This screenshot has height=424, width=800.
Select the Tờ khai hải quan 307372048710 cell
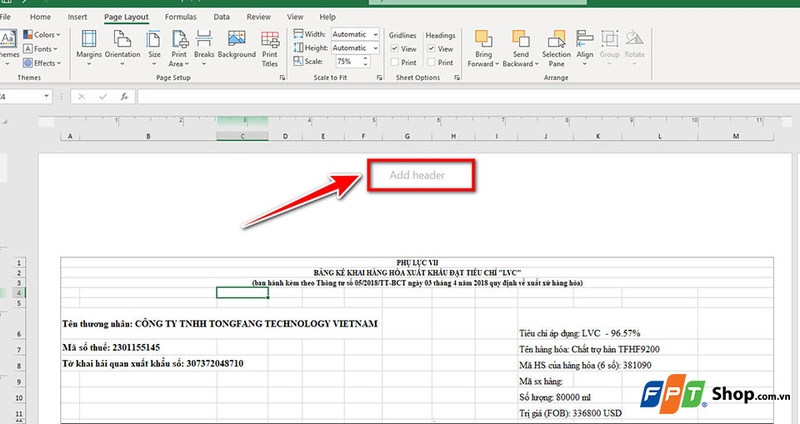pos(153,363)
